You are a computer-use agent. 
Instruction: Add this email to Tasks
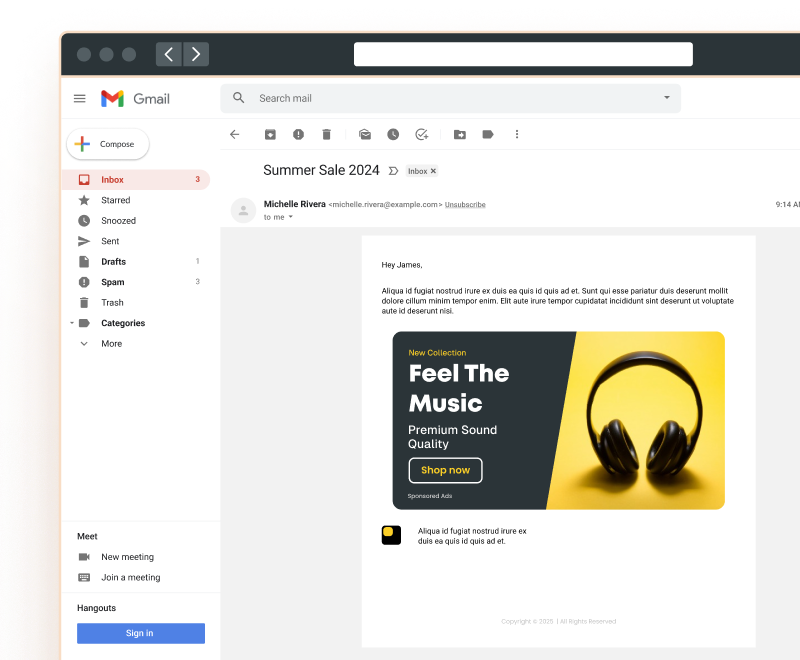click(x=421, y=134)
